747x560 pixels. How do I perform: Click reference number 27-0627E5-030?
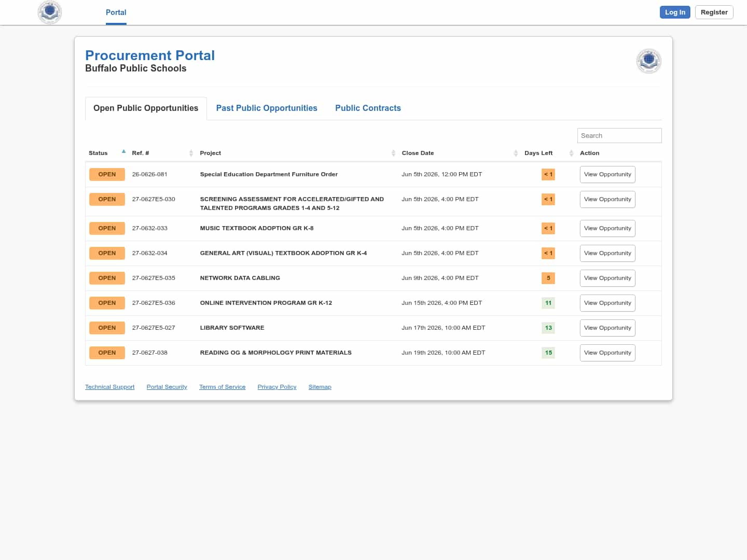click(x=154, y=199)
